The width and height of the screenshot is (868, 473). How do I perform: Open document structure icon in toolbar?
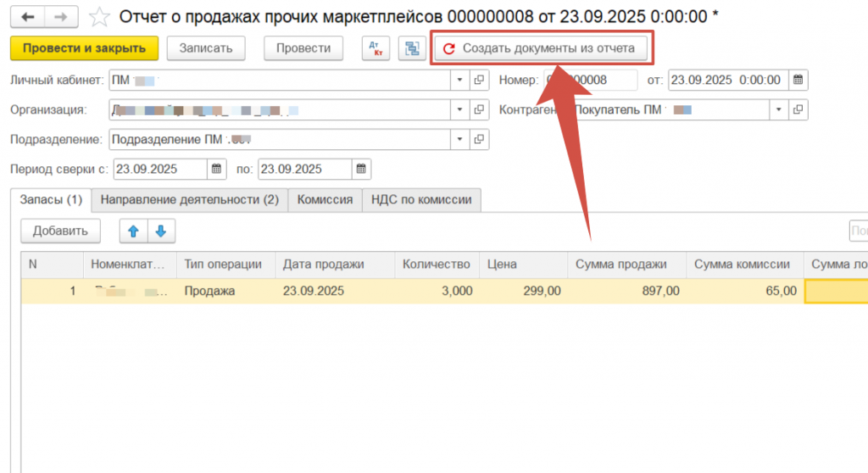click(x=411, y=48)
